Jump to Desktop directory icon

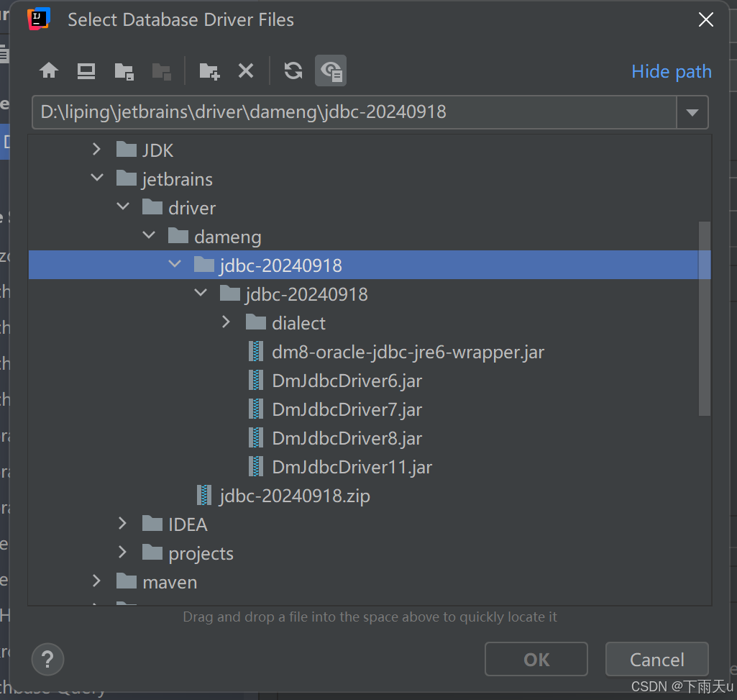coord(86,71)
